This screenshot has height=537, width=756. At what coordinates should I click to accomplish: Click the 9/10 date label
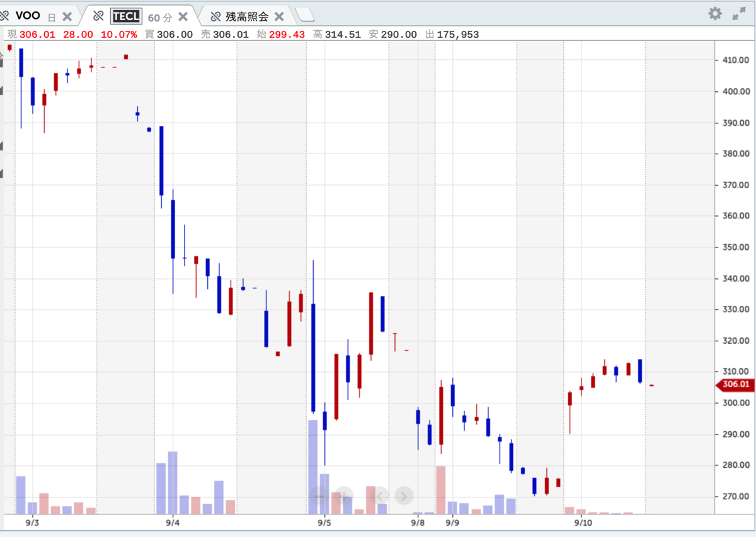pyautogui.click(x=583, y=523)
